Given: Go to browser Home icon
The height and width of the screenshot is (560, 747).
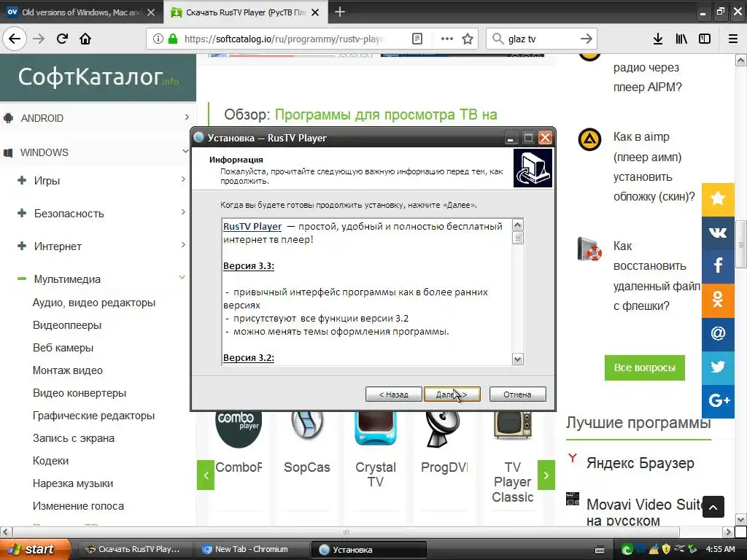Looking at the screenshot, I should click(85, 39).
